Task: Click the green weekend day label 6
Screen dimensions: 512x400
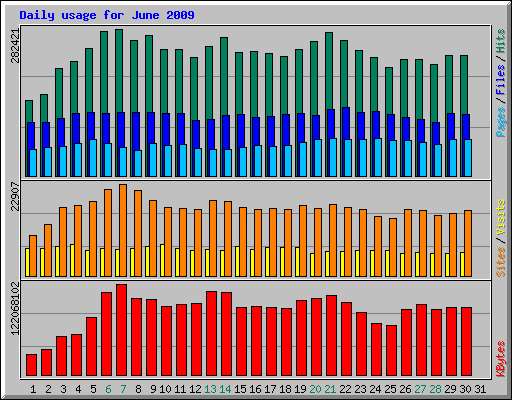Action: [108, 389]
